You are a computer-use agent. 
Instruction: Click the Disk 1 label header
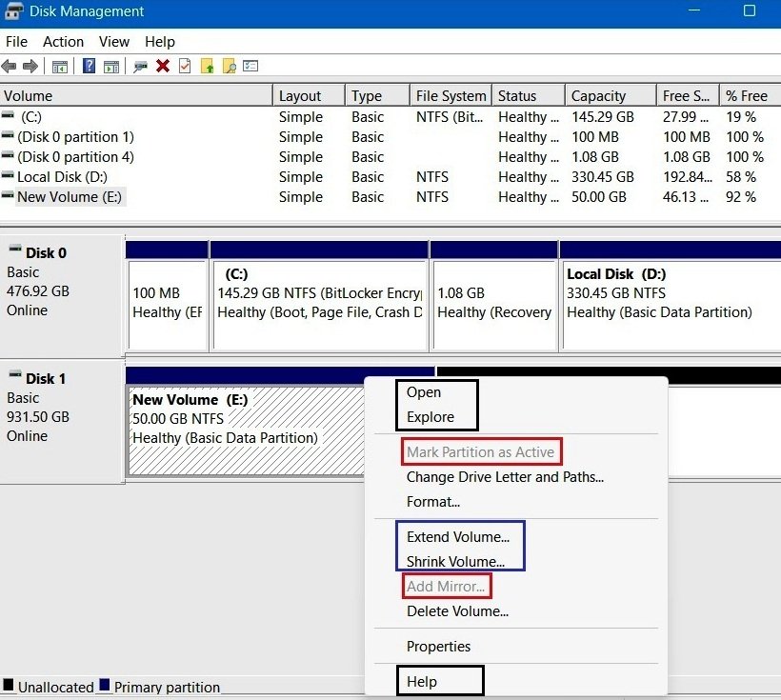point(46,379)
